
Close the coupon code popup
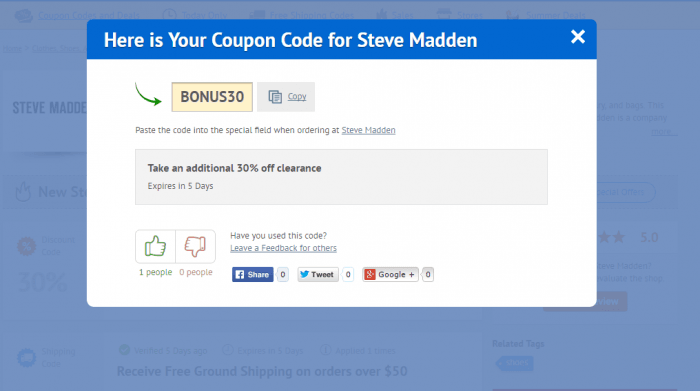(x=578, y=37)
